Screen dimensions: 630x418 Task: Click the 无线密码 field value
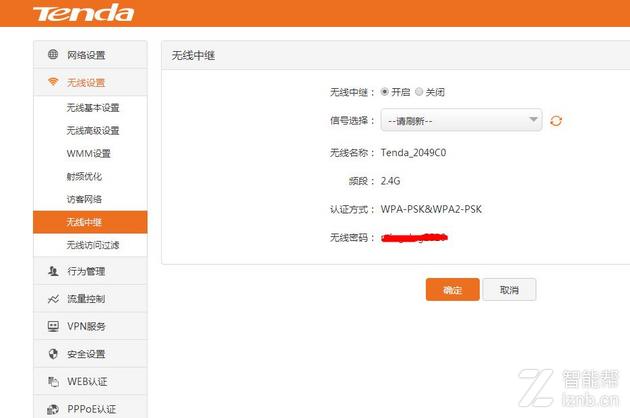[413, 238]
